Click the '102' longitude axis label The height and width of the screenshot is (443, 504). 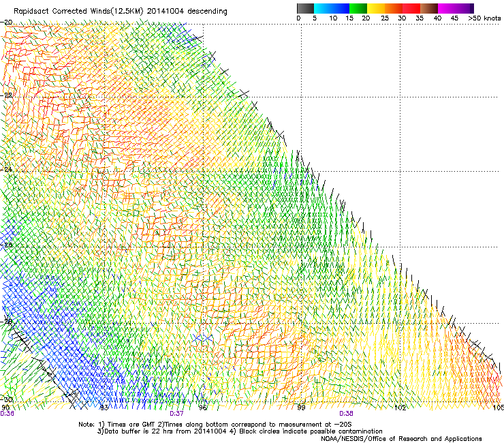pyautogui.click(x=400, y=408)
